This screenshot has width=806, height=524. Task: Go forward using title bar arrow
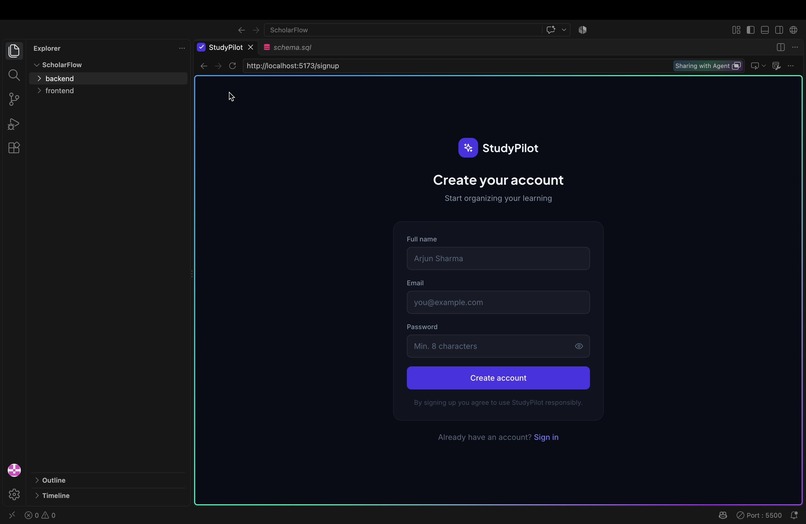click(256, 30)
